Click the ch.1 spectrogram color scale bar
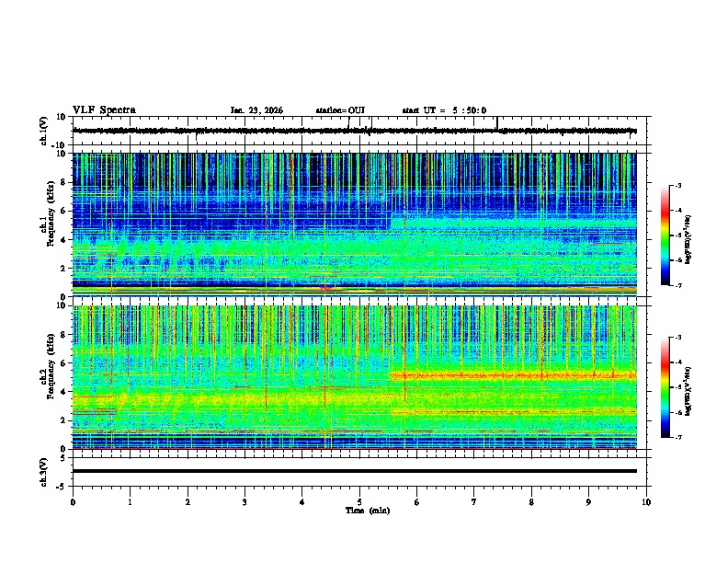 click(x=665, y=236)
